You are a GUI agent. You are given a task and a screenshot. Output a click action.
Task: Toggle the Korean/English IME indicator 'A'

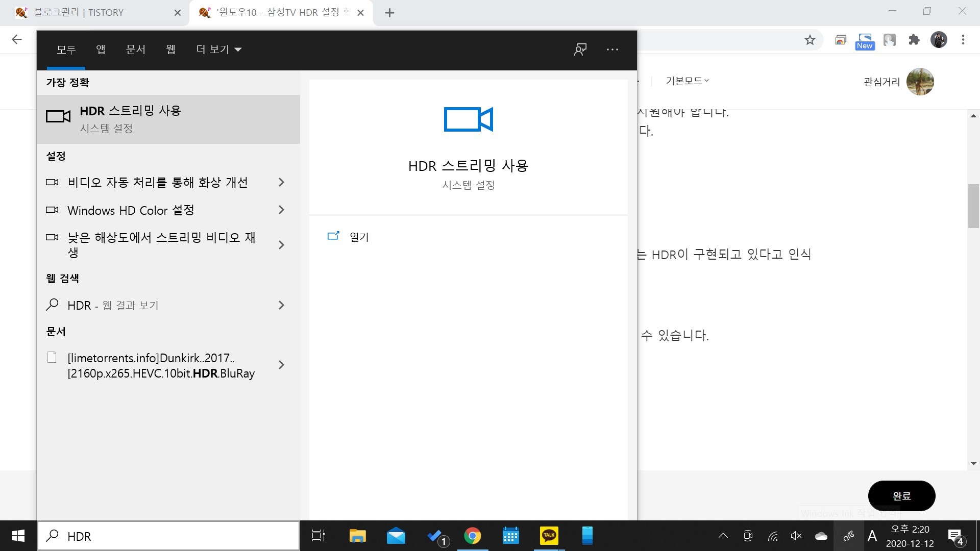[x=872, y=536]
